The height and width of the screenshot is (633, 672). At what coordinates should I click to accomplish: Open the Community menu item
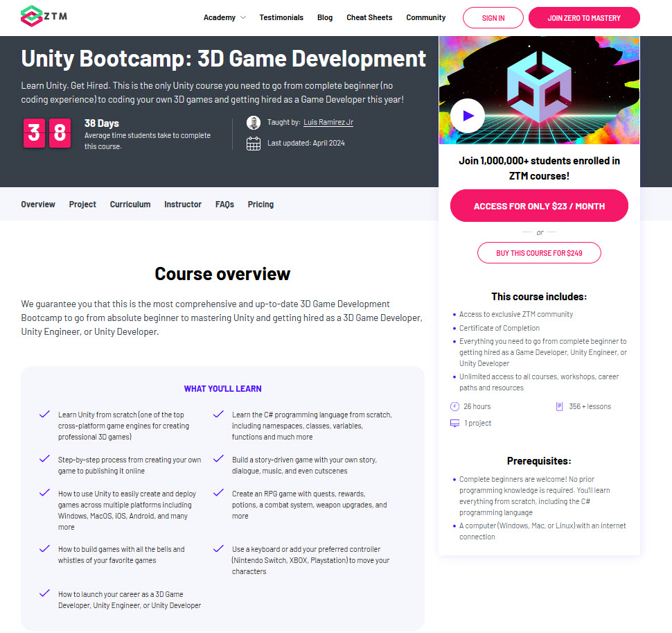click(426, 17)
